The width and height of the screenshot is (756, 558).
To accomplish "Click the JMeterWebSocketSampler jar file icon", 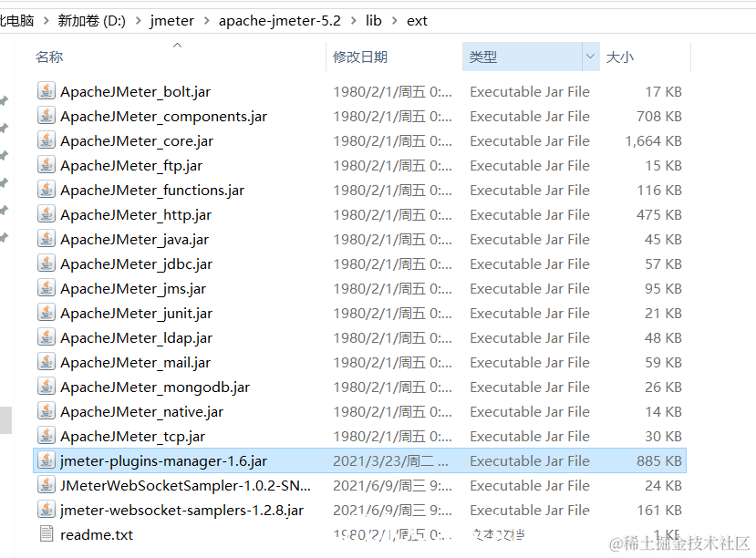I will (x=47, y=485).
